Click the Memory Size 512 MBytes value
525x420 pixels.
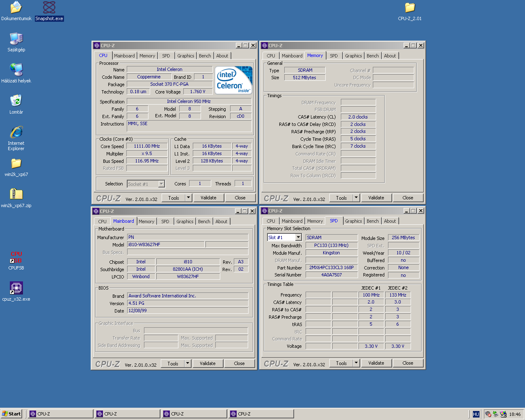[x=305, y=78]
